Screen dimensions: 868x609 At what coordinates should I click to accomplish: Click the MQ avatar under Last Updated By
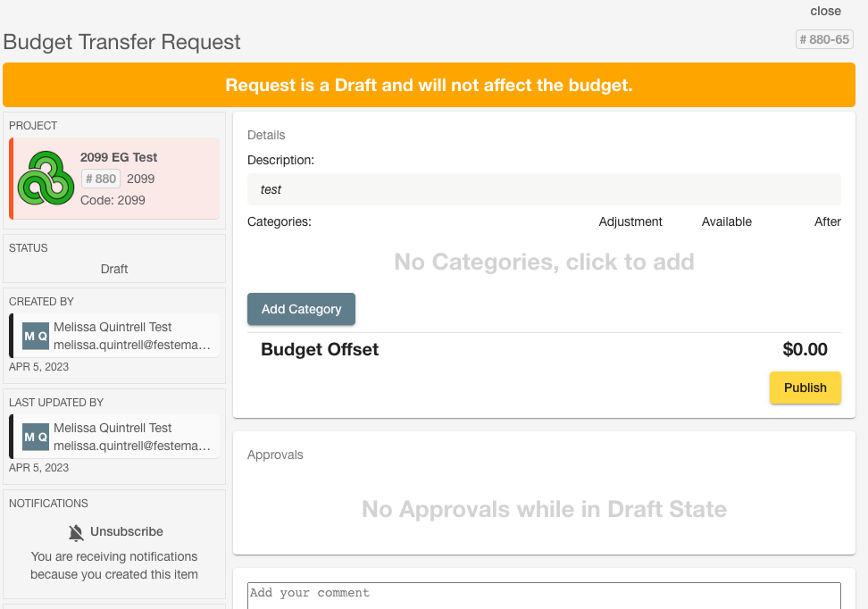(36, 437)
